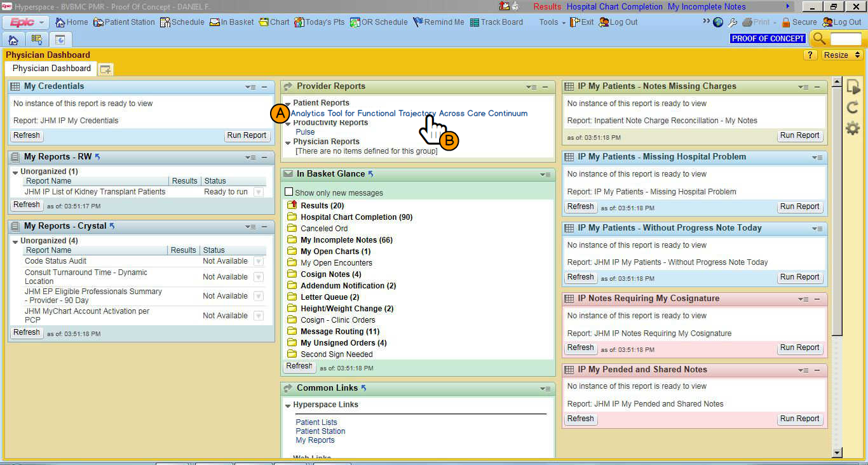This screenshot has height=465, width=868.
Task: Click Refresh in IP My Pended and Shared Notes
Action: tap(580, 419)
